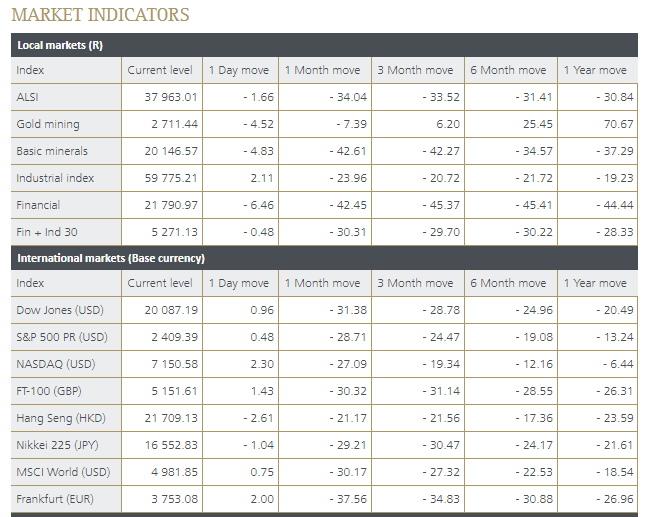Select the S&P 500 PR (USD) label
The height and width of the screenshot is (517, 647).
(64, 337)
